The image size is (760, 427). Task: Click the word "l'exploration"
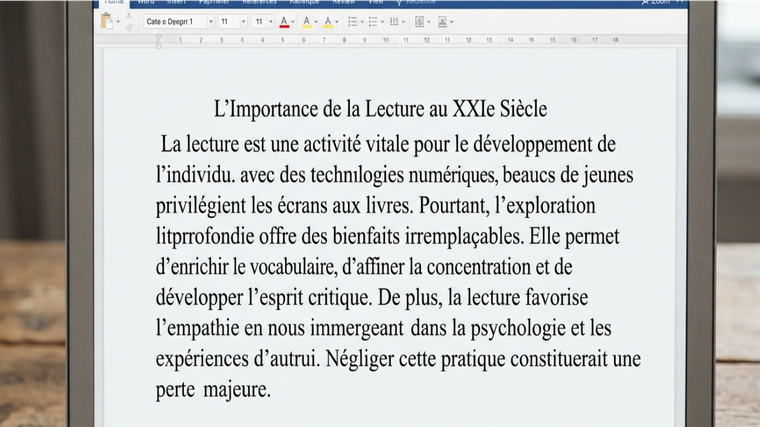click(x=545, y=206)
